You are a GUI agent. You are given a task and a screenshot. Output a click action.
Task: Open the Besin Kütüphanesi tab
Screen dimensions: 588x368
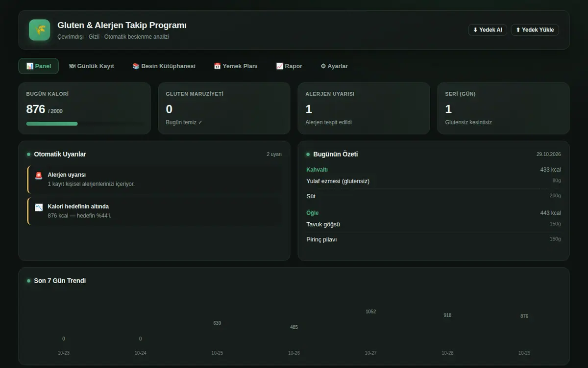click(164, 66)
